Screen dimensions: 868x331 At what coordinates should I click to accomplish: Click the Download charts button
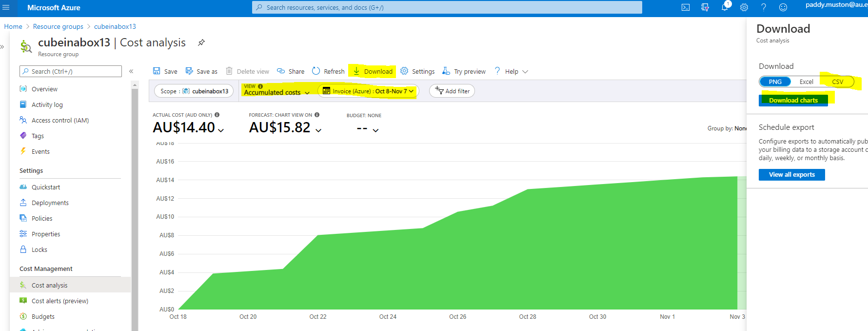[x=793, y=100]
